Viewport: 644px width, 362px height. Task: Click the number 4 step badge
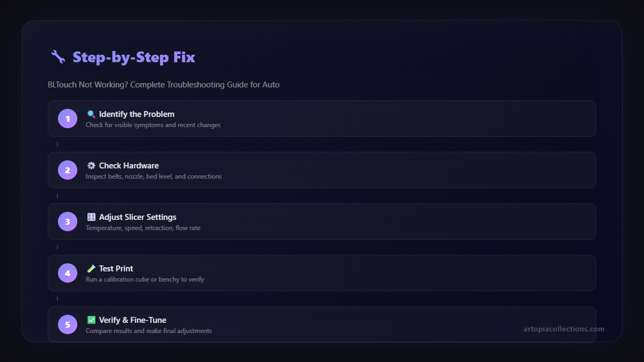click(68, 273)
